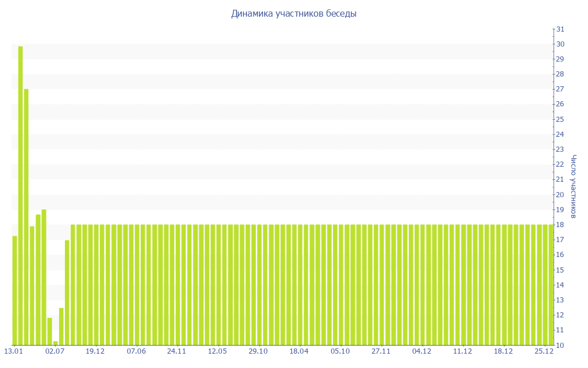Select the 27.11 date label
This screenshot has width=588, height=368.
click(x=381, y=351)
